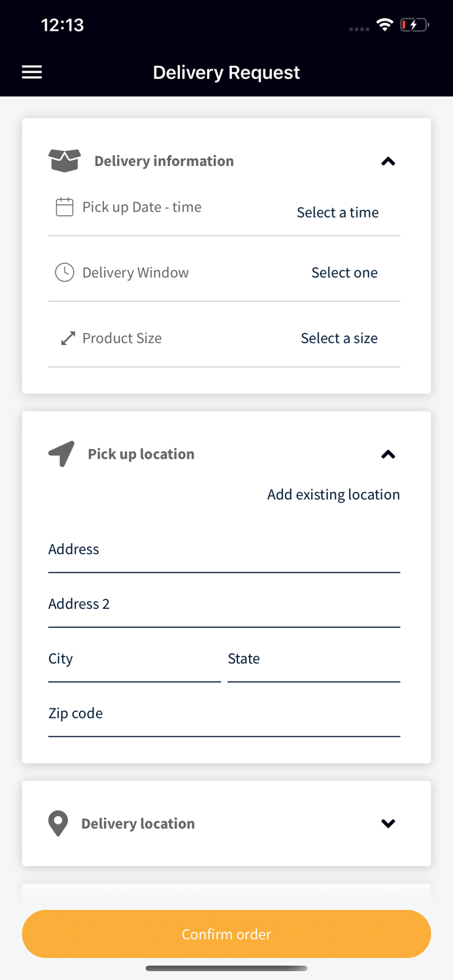Open the hamburger menu
Screen dimensions: 453x980
pos(32,73)
